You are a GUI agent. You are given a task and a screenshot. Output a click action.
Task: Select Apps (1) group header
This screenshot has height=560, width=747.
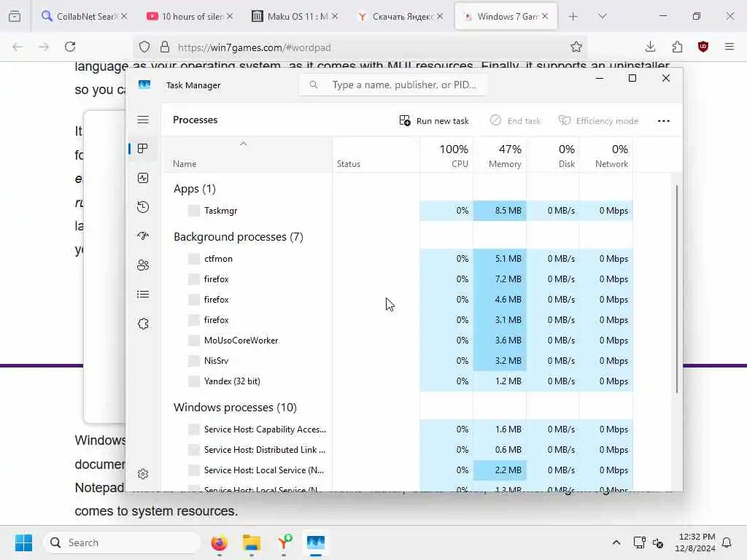[194, 189]
